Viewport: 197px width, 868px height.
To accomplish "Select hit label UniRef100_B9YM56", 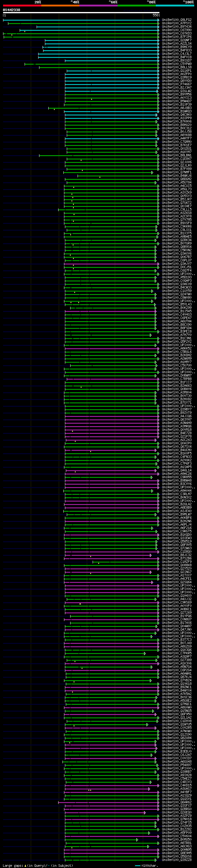I will pos(177,94).
